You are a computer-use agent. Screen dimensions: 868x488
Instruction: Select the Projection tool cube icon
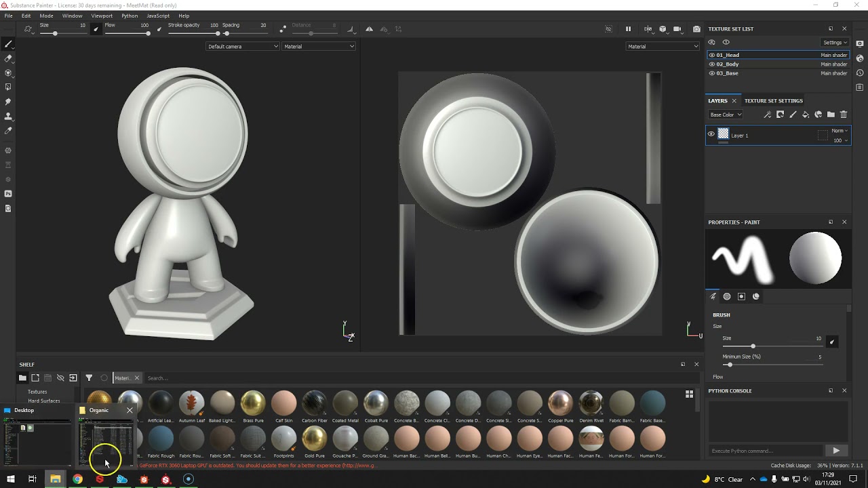8,73
